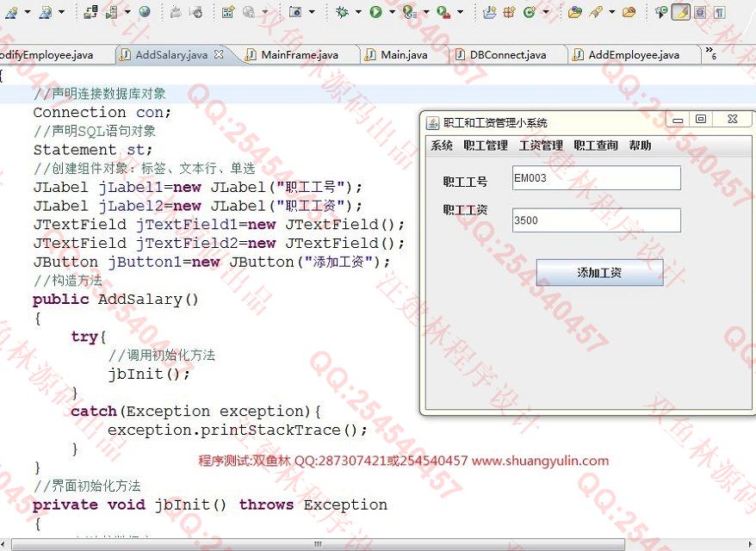The width and height of the screenshot is (756, 551).
Task: Click the 添加工资 button
Action: [600, 273]
